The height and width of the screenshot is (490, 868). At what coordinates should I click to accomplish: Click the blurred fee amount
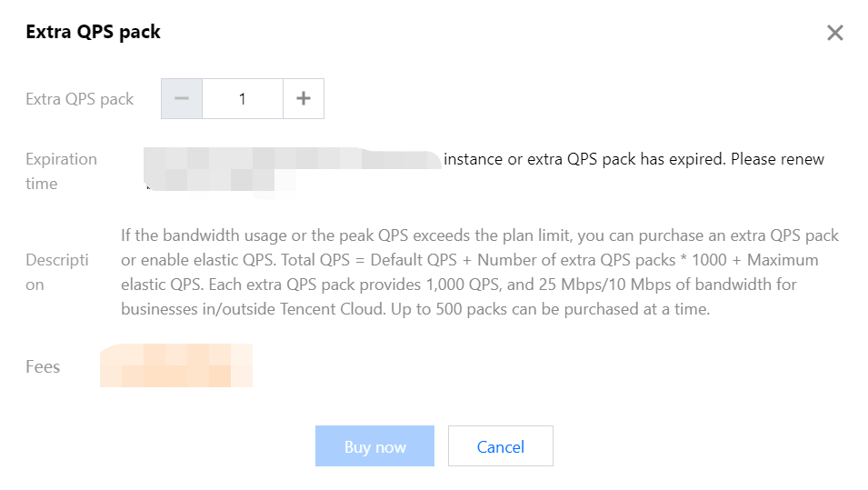click(176, 365)
